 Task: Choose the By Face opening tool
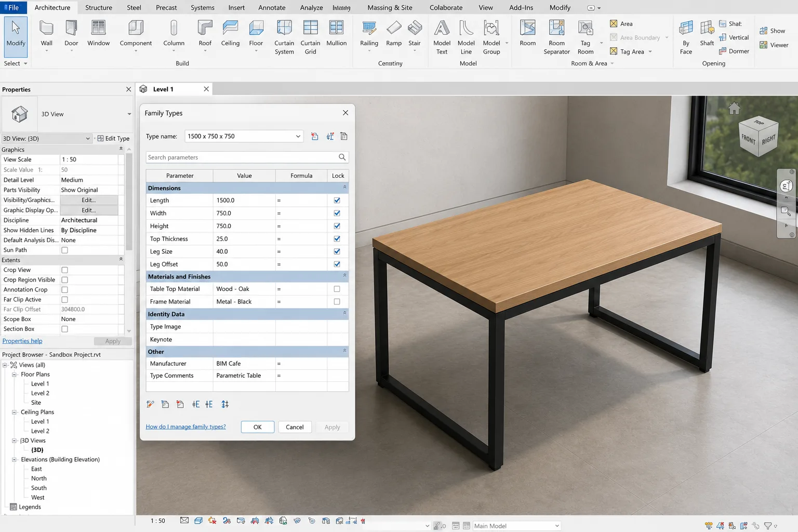[x=686, y=37]
